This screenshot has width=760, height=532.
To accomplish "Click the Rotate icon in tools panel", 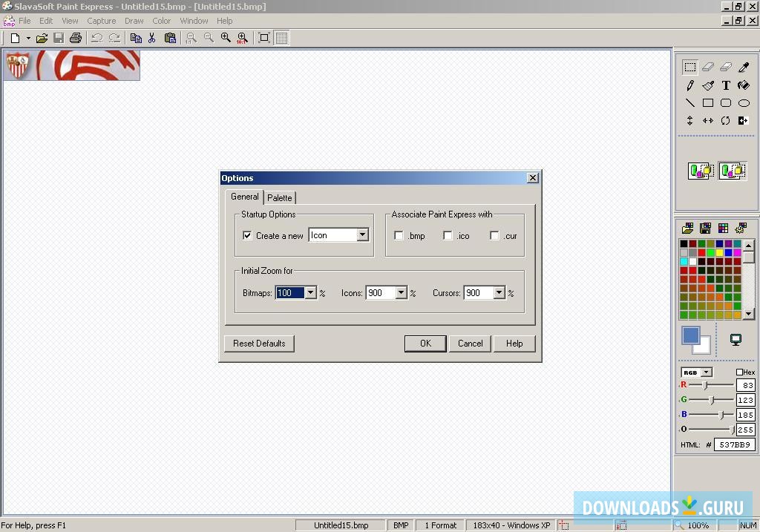I will [726, 121].
